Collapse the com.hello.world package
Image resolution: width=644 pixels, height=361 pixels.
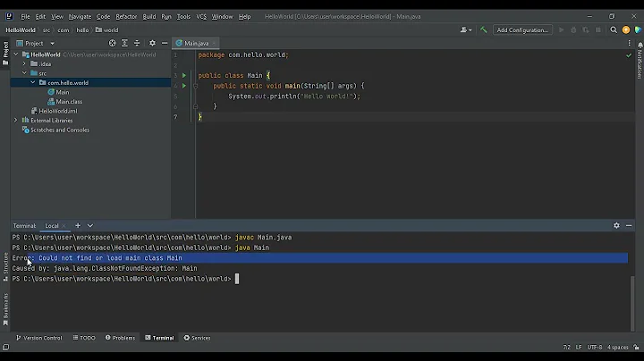[32, 82]
